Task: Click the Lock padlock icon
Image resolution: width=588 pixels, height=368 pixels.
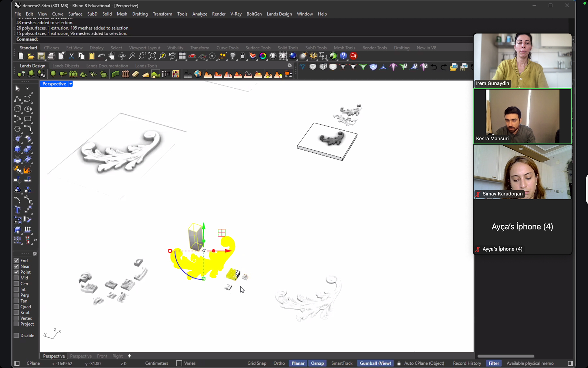Action: pyautogui.click(x=243, y=56)
